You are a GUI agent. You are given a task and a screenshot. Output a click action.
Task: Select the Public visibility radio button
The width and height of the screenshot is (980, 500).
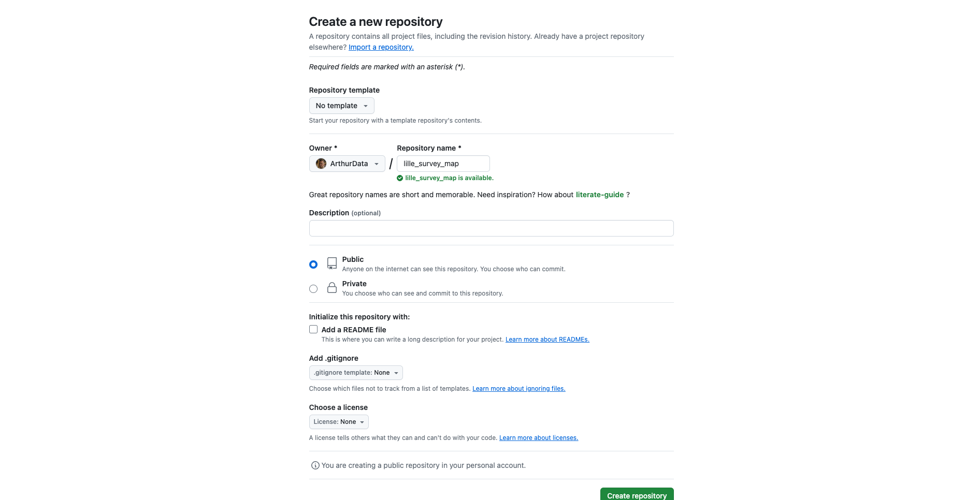313,264
